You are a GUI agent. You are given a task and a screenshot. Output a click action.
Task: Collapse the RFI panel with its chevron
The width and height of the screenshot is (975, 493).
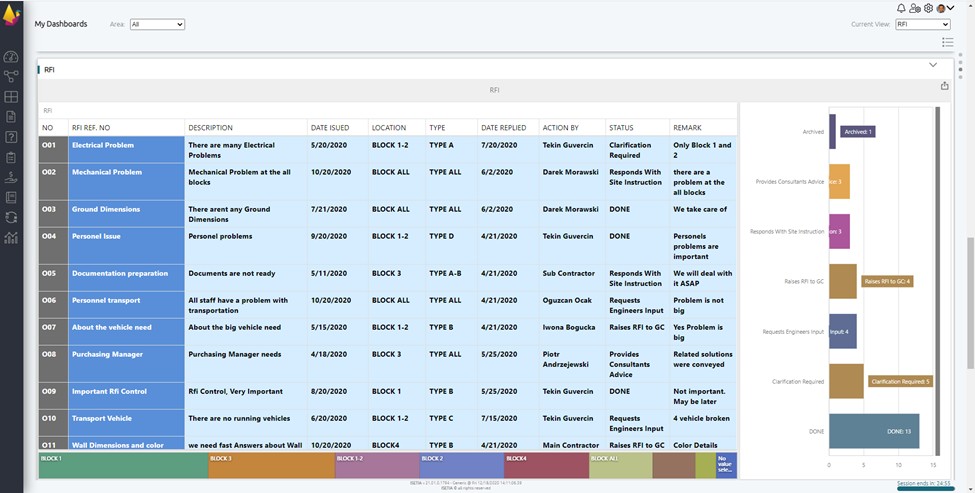(933, 65)
